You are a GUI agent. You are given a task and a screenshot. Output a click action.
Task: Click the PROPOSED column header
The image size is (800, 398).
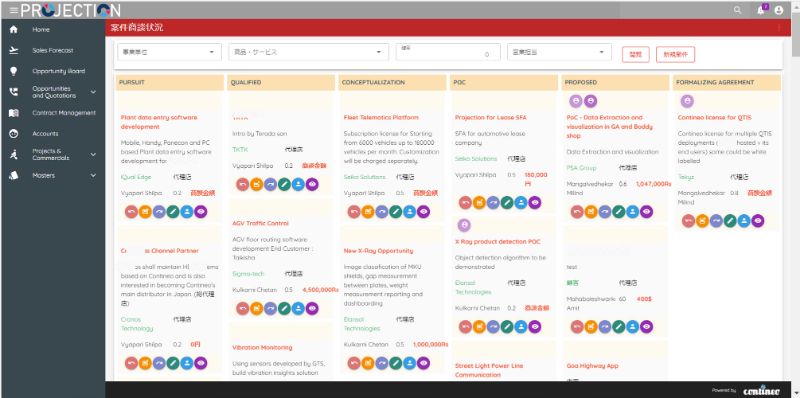pyautogui.click(x=615, y=82)
